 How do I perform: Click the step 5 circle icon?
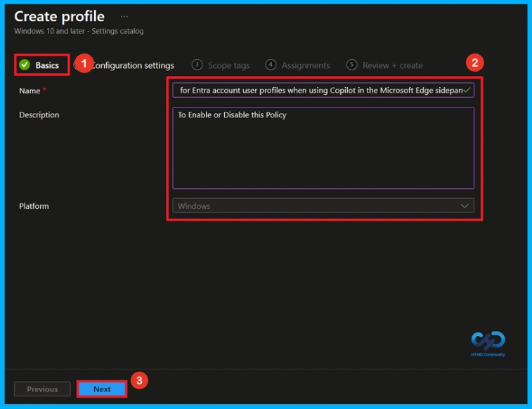pos(352,65)
